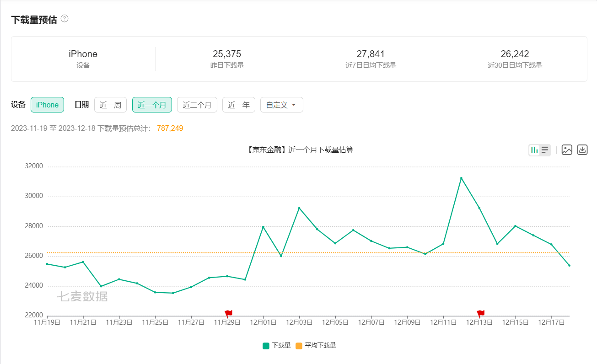Click the peak data point above 32000 gridline area on 12月12日
Screen dimensions: 597x364
coord(461,178)
